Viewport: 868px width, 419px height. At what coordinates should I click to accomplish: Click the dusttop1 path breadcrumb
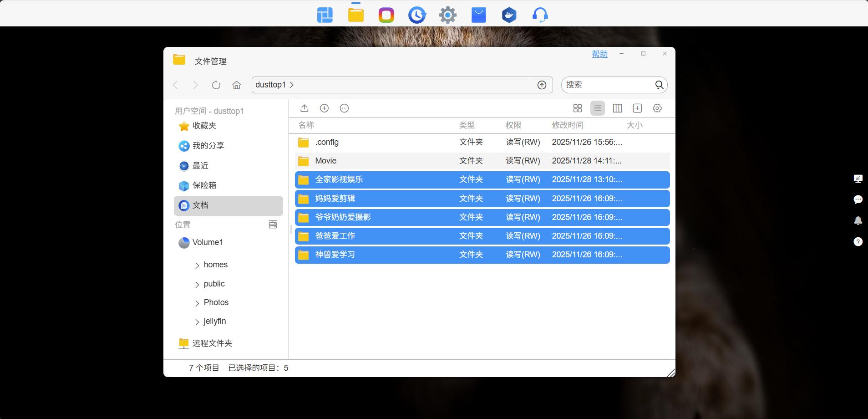coord(270,85)
